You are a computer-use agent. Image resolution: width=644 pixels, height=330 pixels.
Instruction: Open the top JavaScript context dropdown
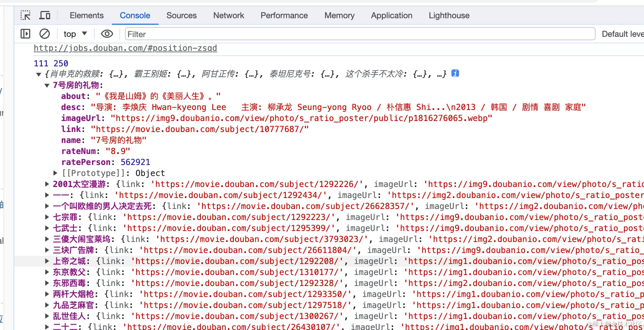[75, 34]
